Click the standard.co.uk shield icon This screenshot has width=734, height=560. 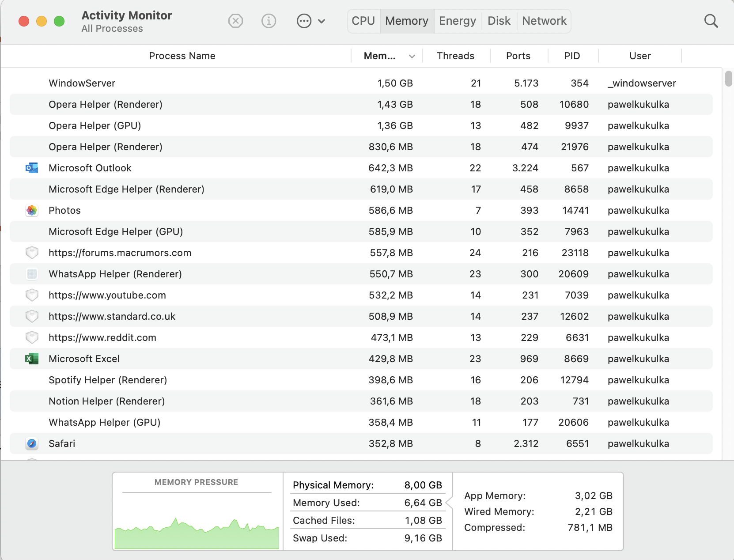click(x=32, y=316)
